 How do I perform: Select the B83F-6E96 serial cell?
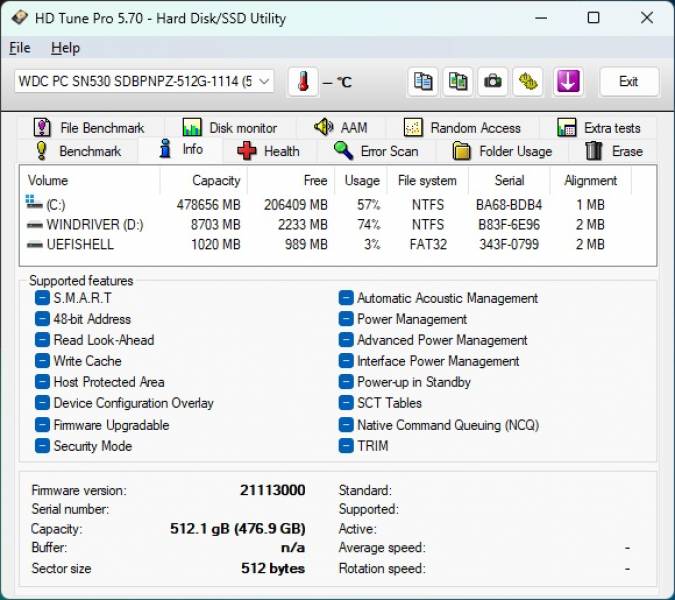(509, 225)
